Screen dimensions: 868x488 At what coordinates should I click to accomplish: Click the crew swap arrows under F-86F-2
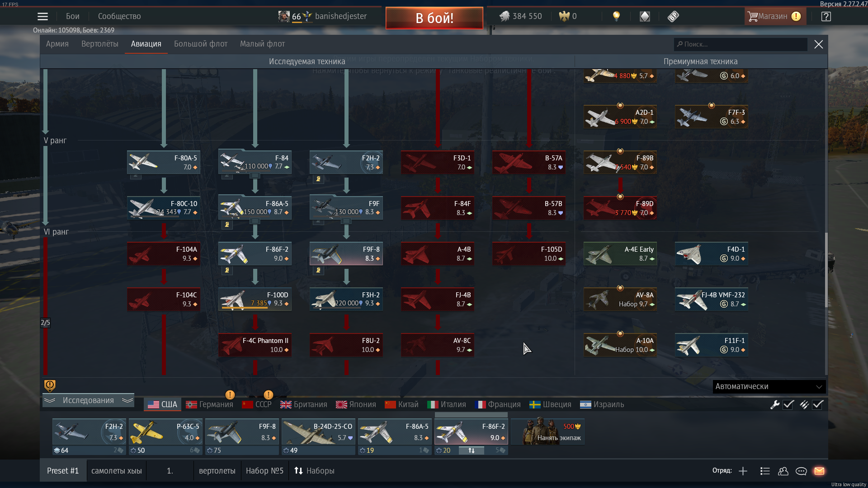click(471, 450)
